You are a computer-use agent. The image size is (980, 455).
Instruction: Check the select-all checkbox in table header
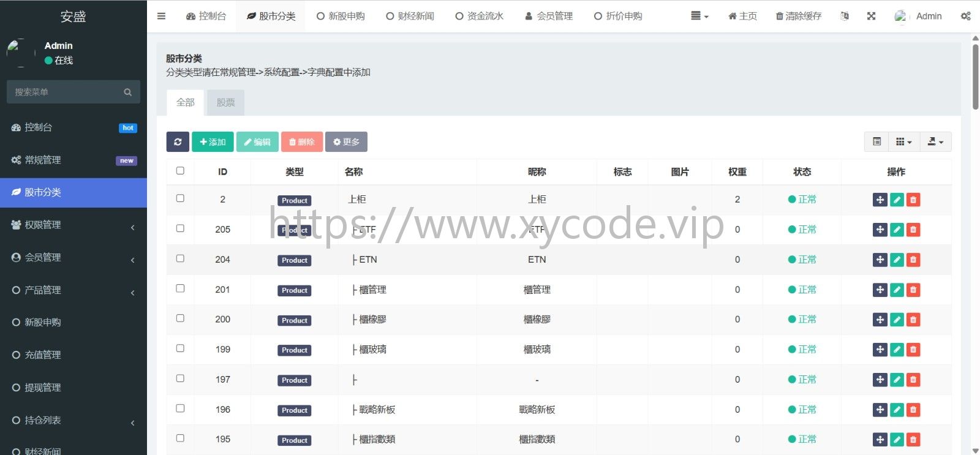tap(180, 171)
